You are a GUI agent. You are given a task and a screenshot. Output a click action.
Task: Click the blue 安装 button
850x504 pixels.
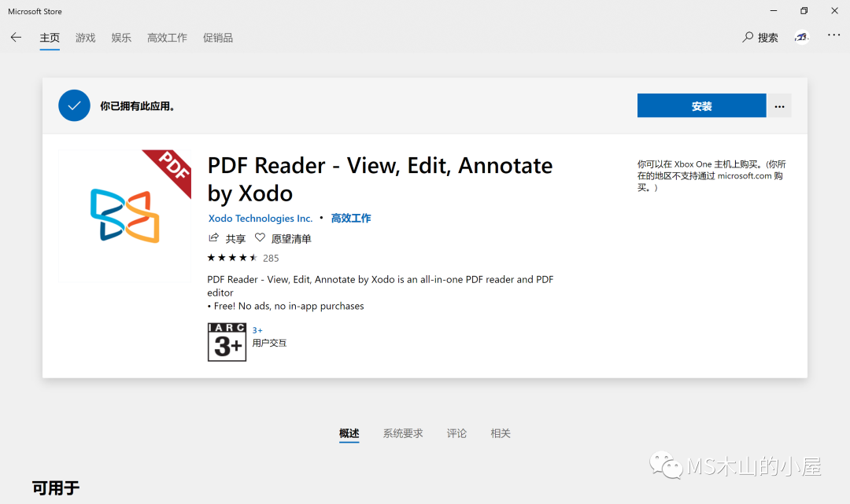[x=701, y=105]
